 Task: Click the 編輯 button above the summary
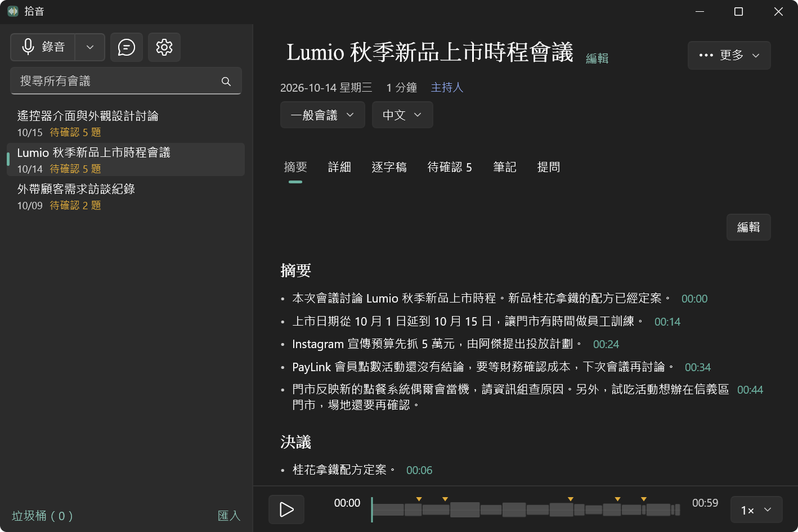[748, 227]
